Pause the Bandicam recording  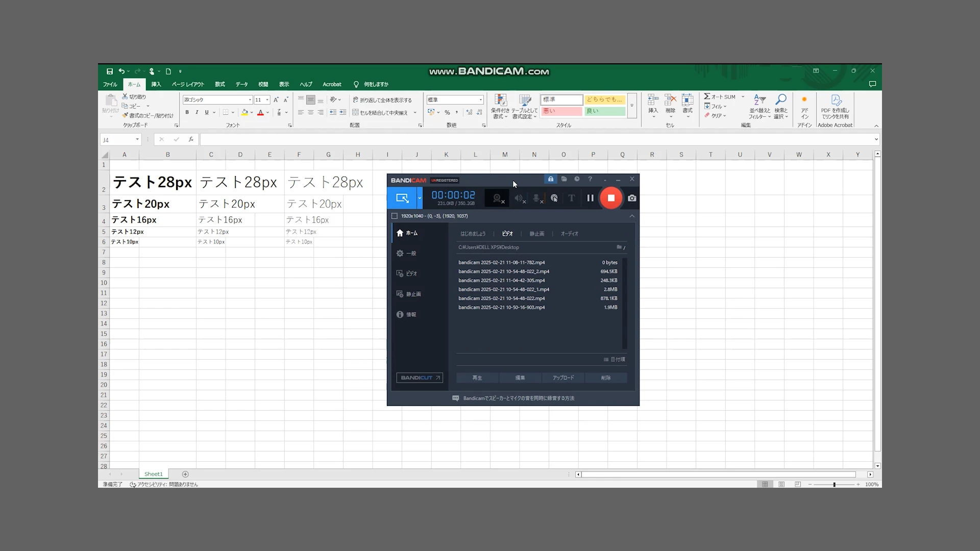(x=590, y=198)
